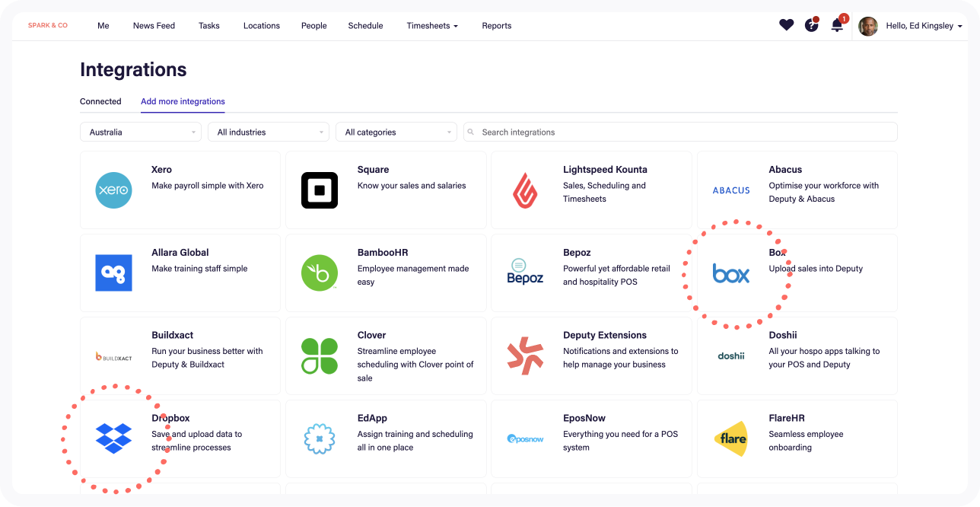
Task: Open the Deputy Extensions logo
Action: (x=525, y=356)
